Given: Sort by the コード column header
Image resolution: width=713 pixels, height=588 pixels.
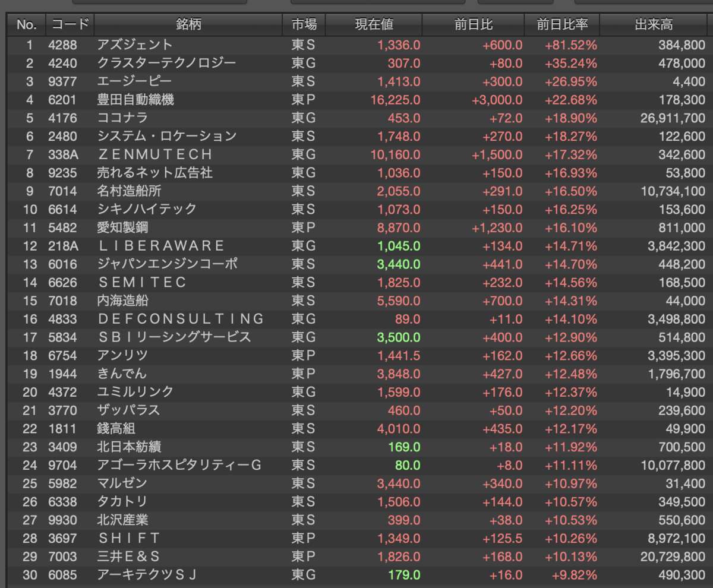Looking at the screenshot, I should tap(70, 25).
